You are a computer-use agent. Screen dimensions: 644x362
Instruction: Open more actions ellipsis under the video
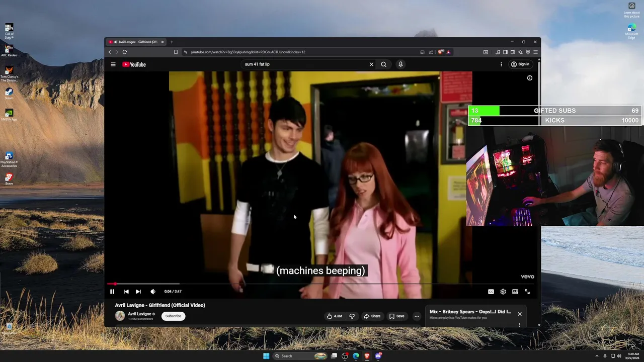pos(417,316)
